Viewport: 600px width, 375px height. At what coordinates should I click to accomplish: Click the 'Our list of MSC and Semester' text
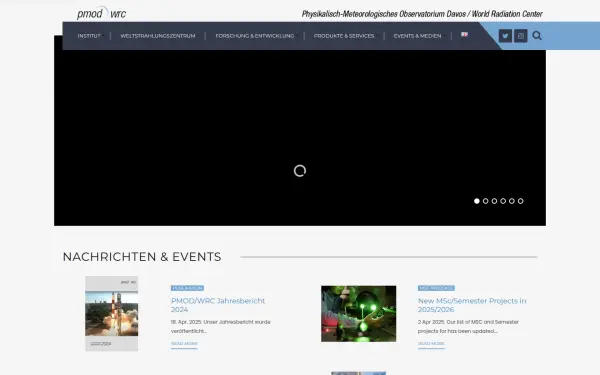point(468,326)
